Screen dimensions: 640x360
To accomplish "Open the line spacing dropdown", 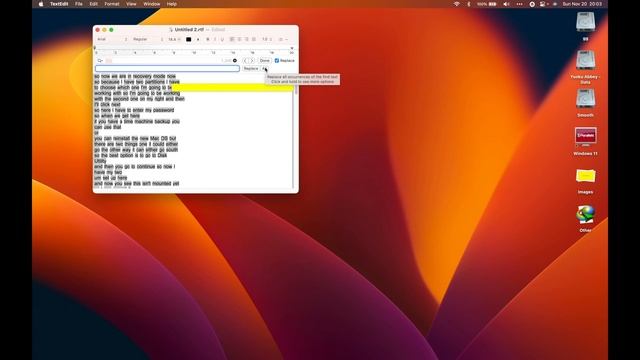I will [267, 39].
